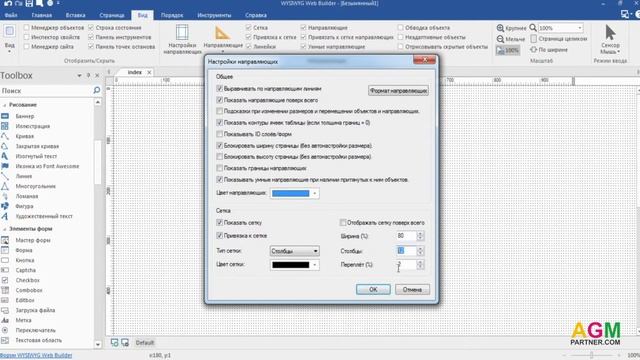Click the Мельче zoom-out magnifier icon

pos(500,39)
